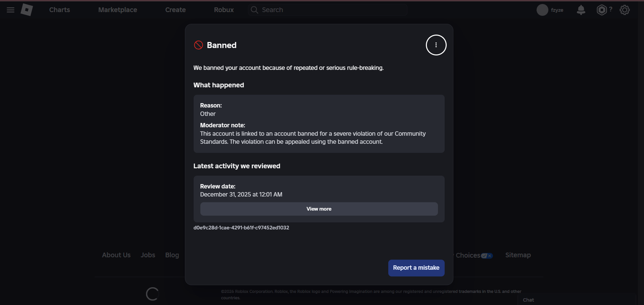Click the red banned symbol icon

pos(198,45)
